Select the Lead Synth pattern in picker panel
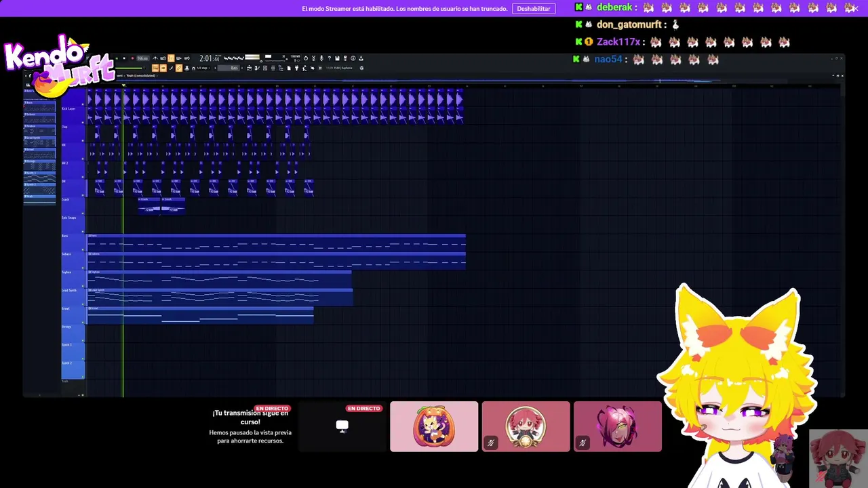The image size is (868, 488). [39, 142]
